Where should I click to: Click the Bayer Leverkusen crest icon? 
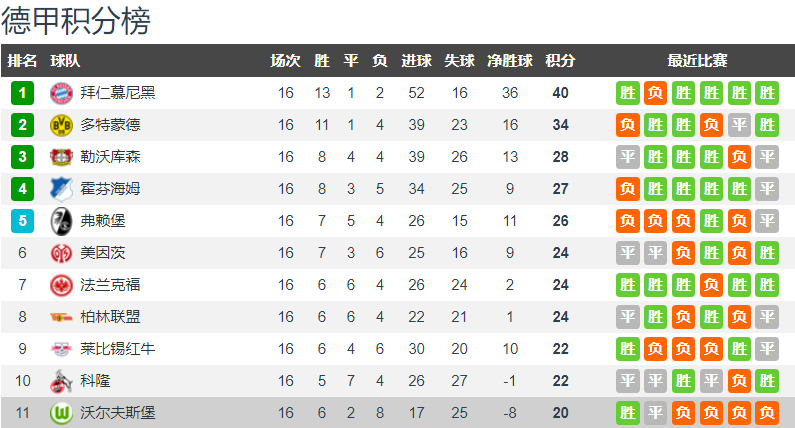[61, 157]
